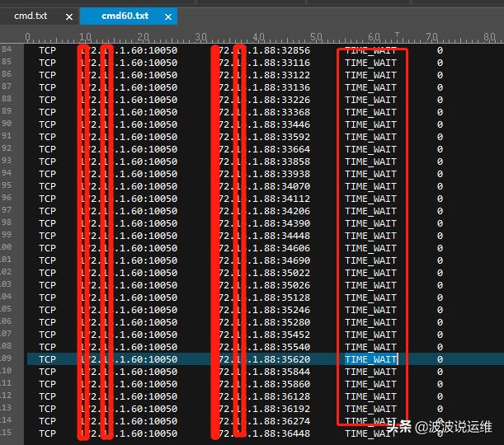Viewport: 504px width, 445px height.
Task: Switch to the cmd.txt tab
Action: (30, 16)
